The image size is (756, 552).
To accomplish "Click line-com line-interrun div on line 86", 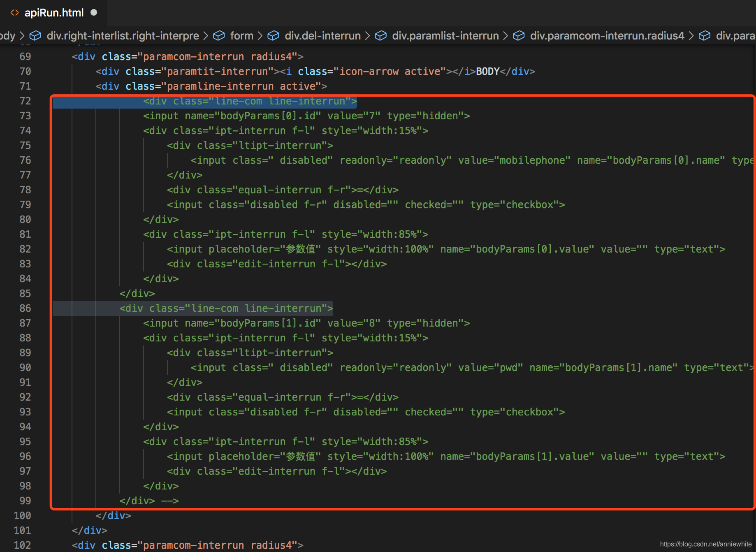I will (x=226, y=308).
